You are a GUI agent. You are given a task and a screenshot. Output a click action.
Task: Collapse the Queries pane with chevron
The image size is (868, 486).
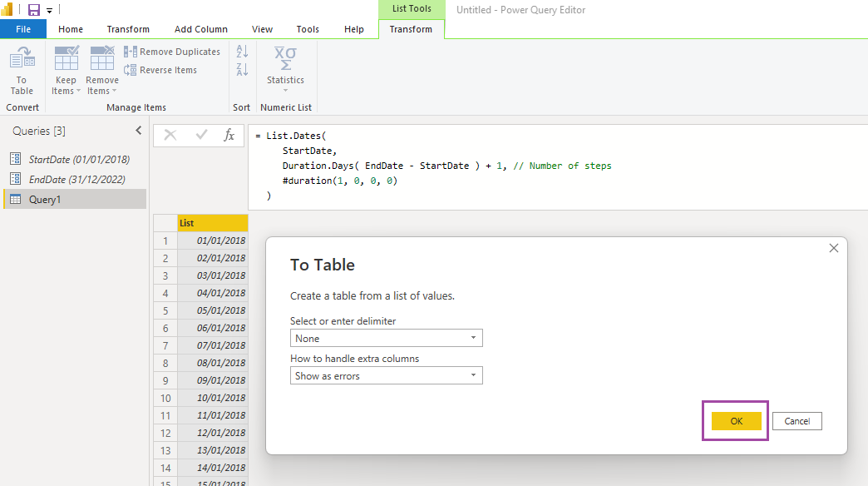(x=138, y=130)
